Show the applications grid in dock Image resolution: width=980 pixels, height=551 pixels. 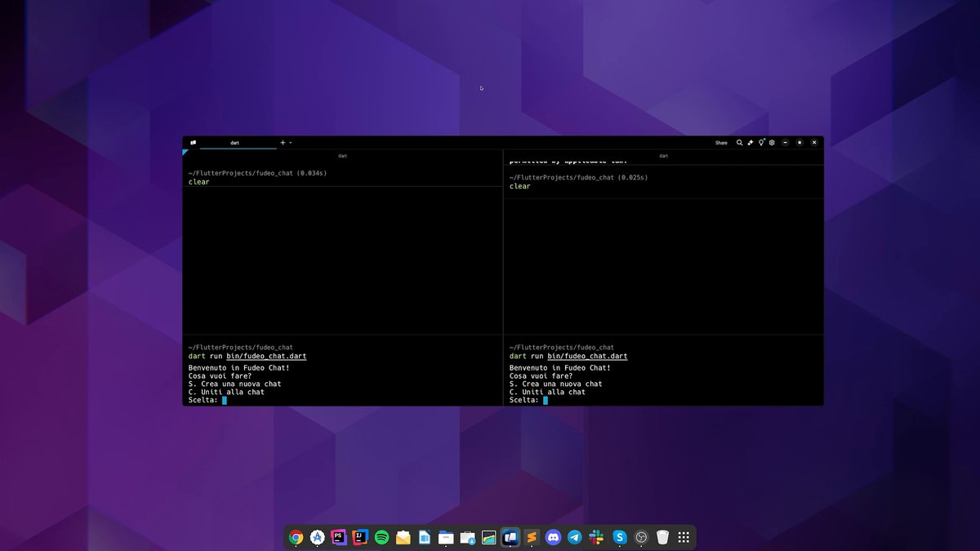(x=684, y=537)
